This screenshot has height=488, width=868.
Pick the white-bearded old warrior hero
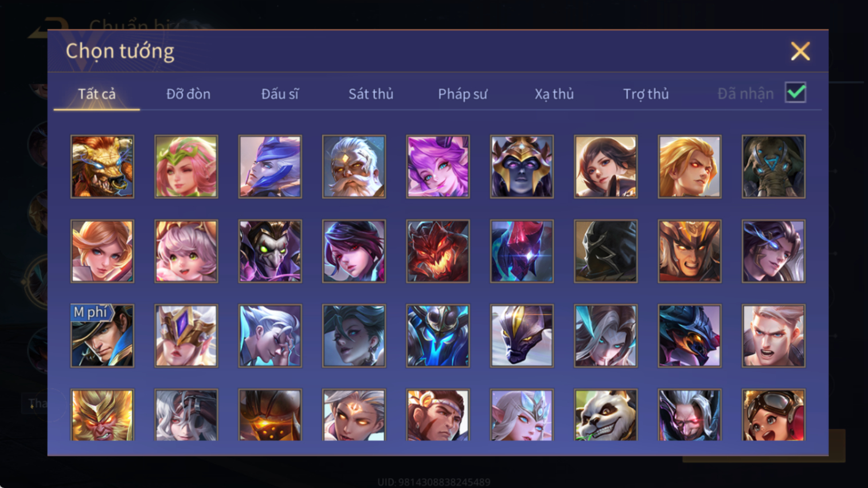click(x=354, y=167)
